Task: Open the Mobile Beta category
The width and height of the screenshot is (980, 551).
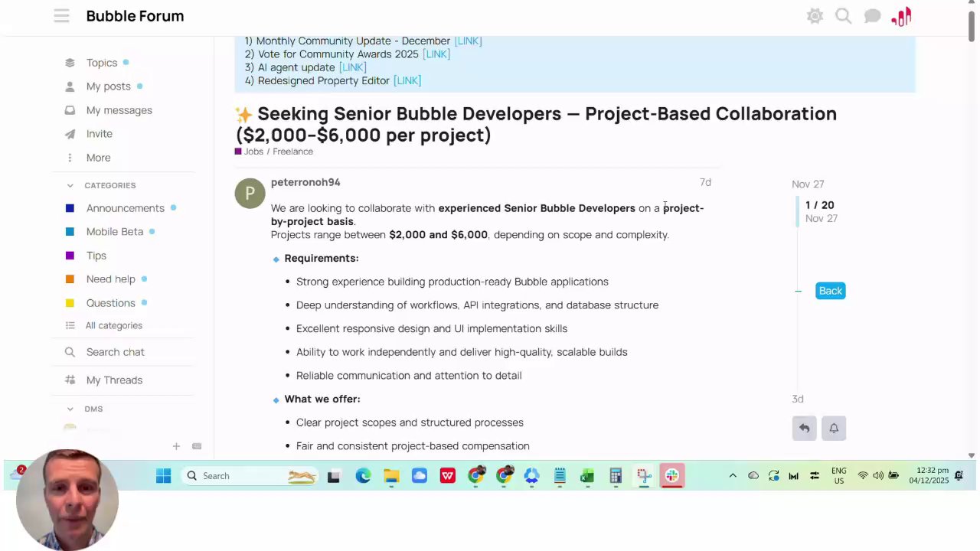Action: (x=114, y=232)
